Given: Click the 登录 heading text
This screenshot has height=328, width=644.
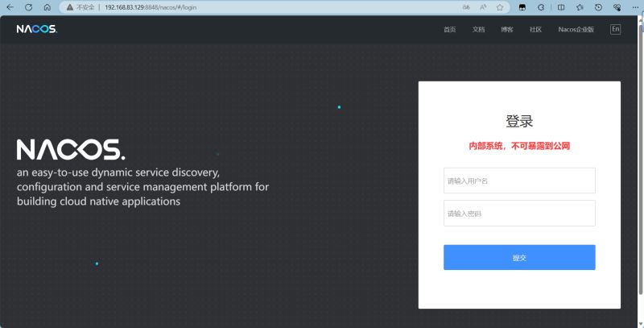Looking at the screenshot, I should pos(519,121).
